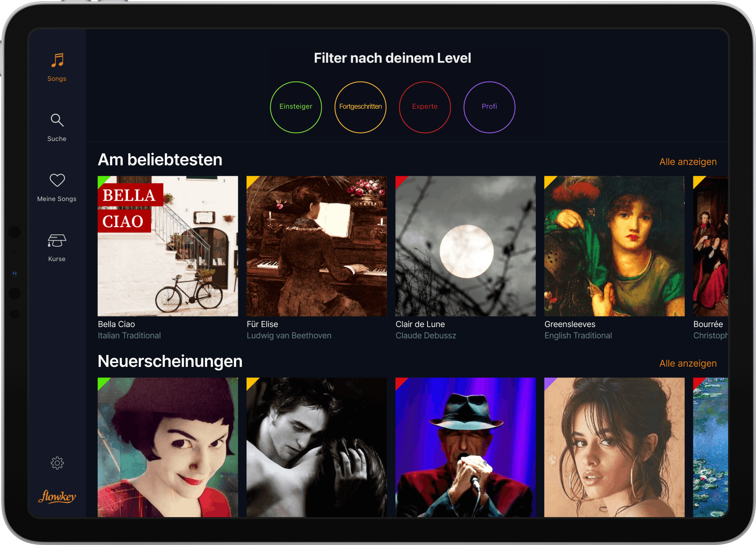Open the Greensleeves painting cover
Image resolution: width=756 pixels, height=545 pixels.
tap(614, 246)
